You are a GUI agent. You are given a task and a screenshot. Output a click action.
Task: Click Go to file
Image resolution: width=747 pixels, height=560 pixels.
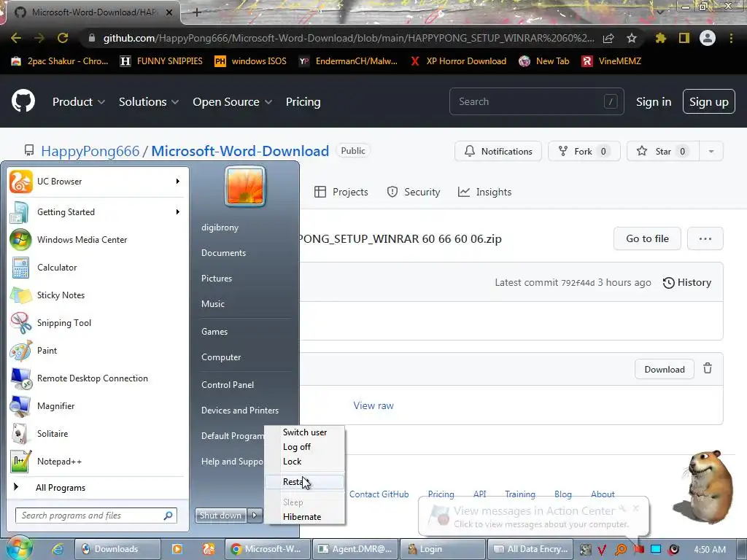click(647, 238)
